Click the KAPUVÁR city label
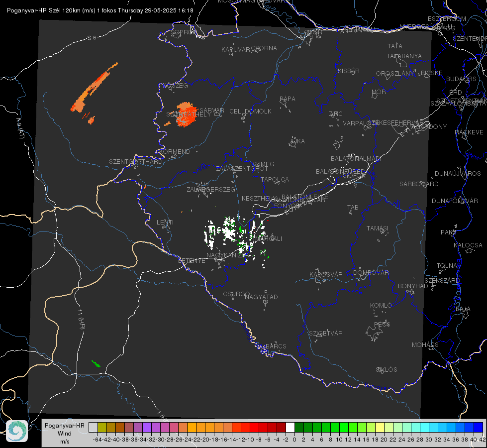The image size is (487, 448). tap(236, 50)
